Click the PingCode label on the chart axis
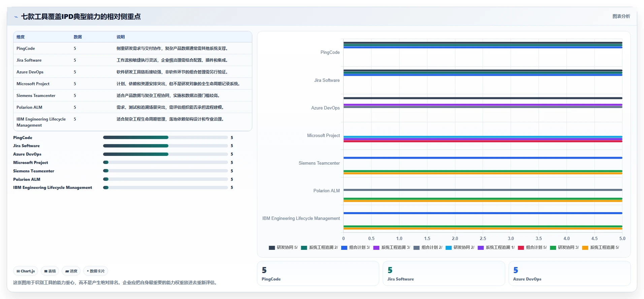644x299 pixels. point(330,53)
